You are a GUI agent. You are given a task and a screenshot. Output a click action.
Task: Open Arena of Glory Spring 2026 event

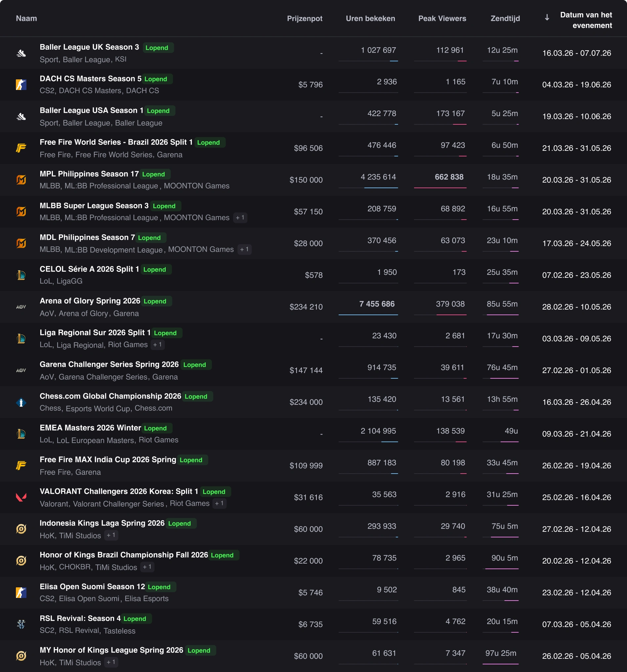tap(90, 301)
